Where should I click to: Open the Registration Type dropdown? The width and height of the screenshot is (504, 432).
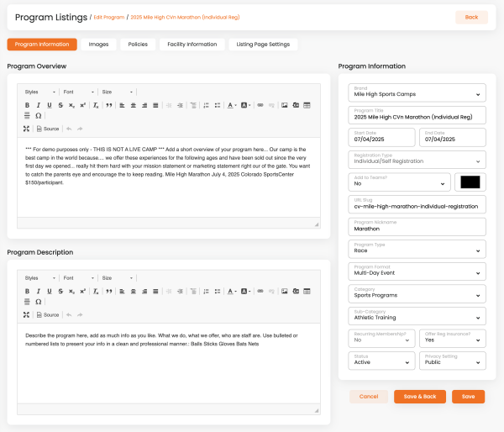[417, 160]
